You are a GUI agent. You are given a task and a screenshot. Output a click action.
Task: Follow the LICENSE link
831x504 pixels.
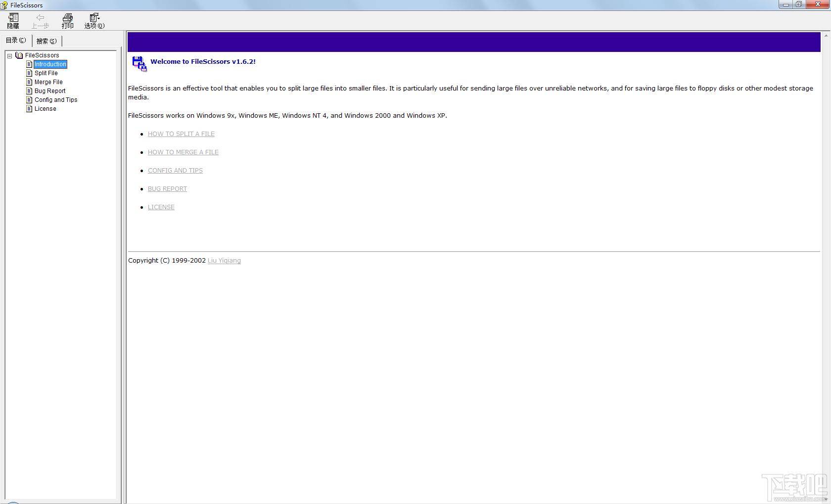tap(161, 207)
